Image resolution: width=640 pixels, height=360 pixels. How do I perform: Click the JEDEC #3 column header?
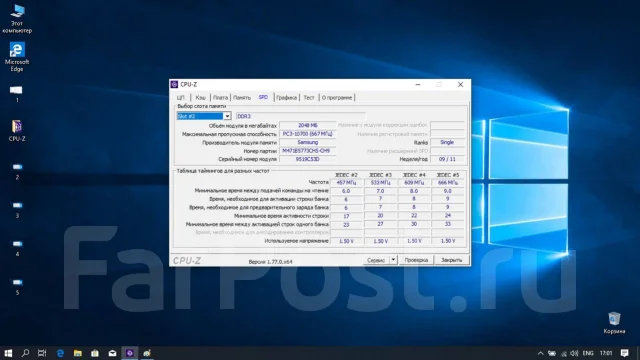click(380, 175)
